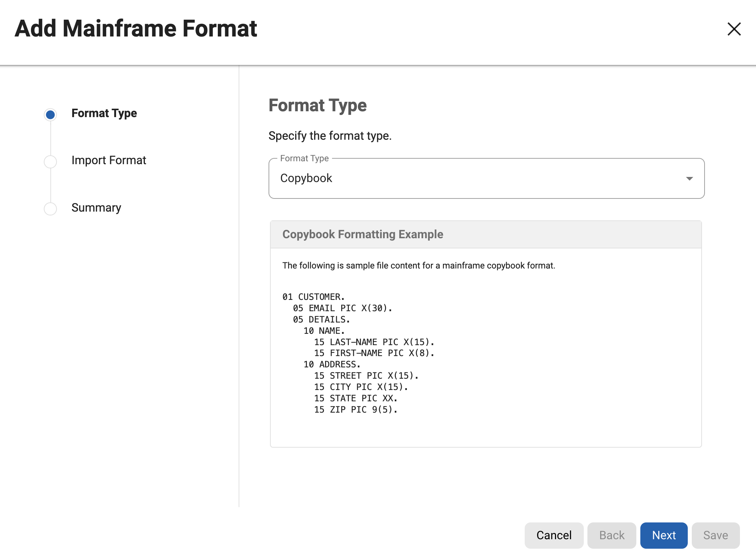Navigate to the Summary step

(96, 208)
